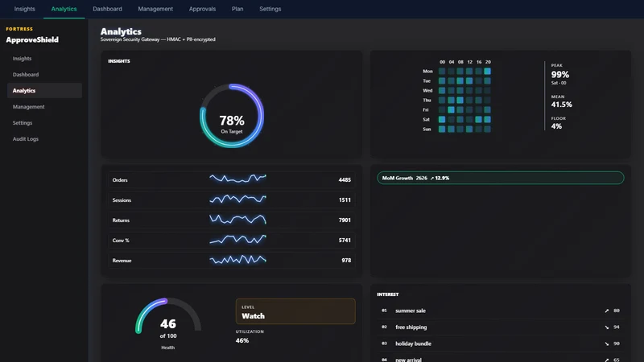Viewport: 644px width, 362px height.
Task: Click the down-trend arrow for free shipping
Action: pos(607,327)
